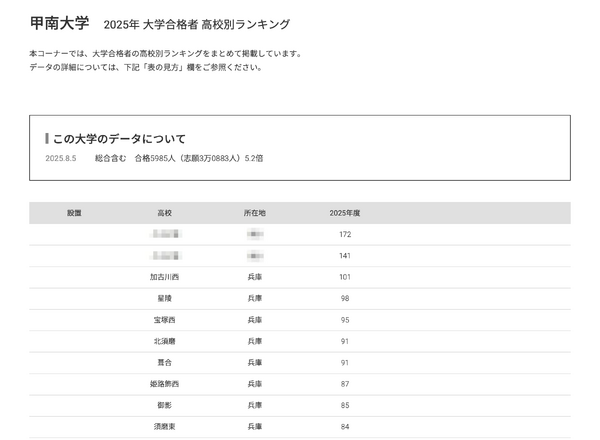The width and height of the screenshot is (600, 440).
Task: Choose 葺合 from the school list
Action: (x=165, y=363)
